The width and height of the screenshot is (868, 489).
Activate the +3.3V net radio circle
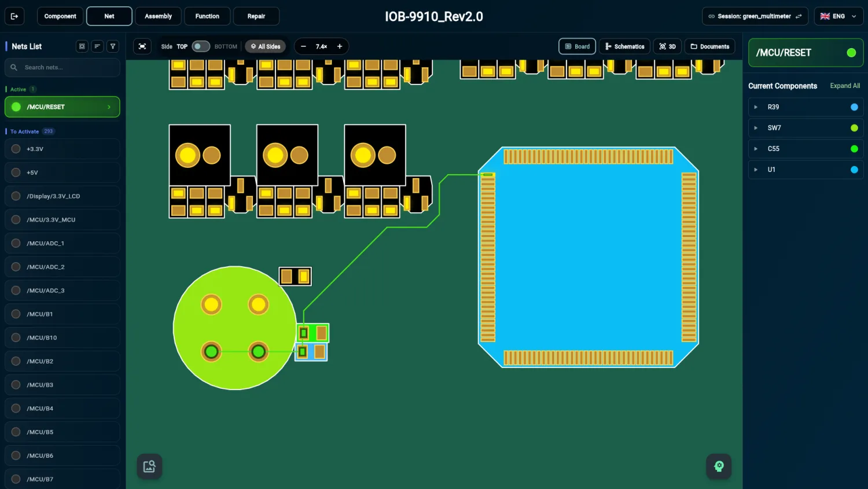(x=16, y=149)
